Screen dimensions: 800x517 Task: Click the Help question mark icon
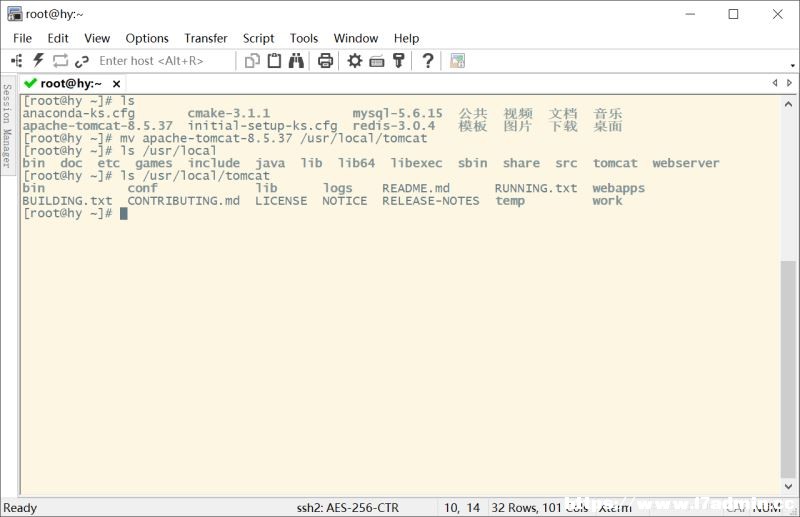(428, 61)
